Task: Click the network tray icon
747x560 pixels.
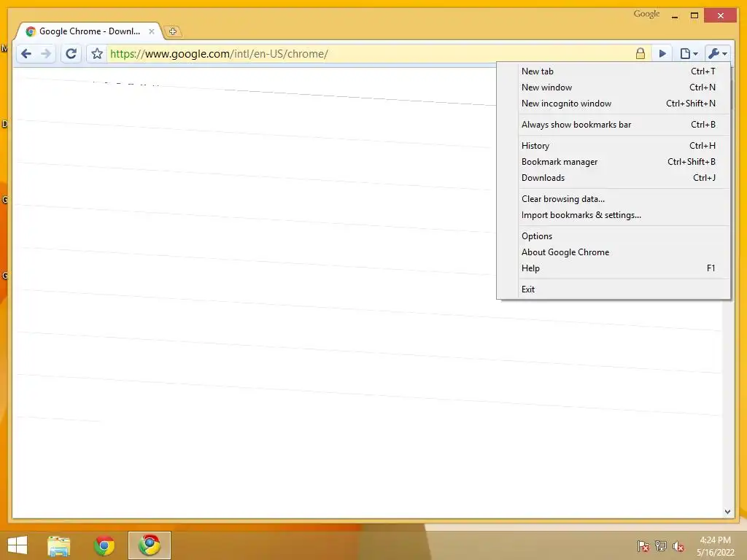Action: (661, 546)
